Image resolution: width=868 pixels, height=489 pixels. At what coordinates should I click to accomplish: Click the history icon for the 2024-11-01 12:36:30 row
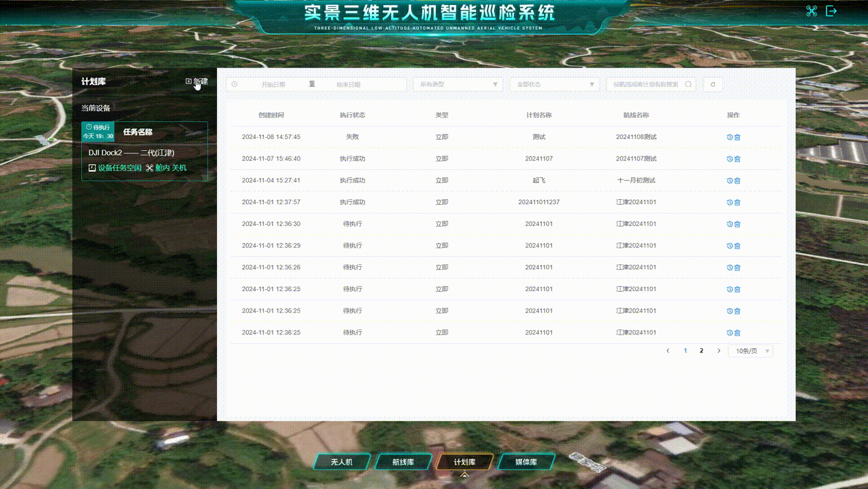[x=730, y=224]
